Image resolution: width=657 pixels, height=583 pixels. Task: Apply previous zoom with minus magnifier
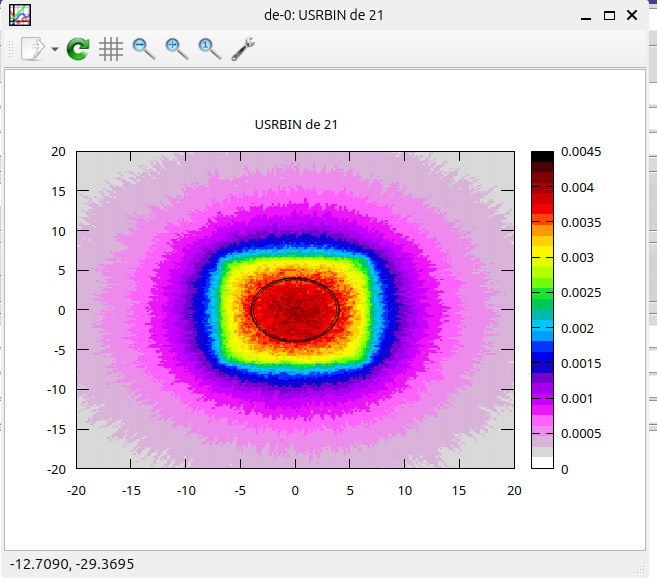(144, 48)
